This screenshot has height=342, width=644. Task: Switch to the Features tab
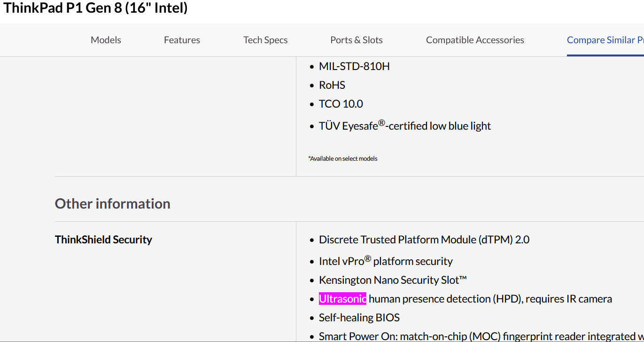(x=182, y=40)
